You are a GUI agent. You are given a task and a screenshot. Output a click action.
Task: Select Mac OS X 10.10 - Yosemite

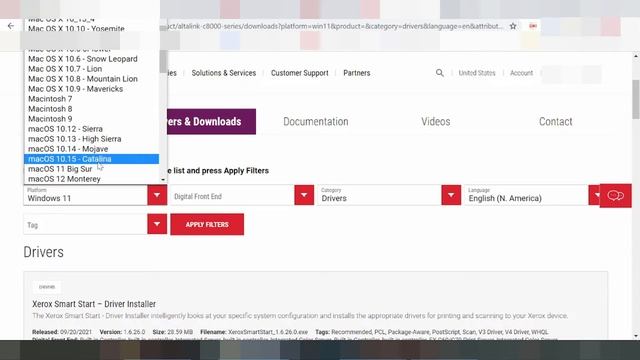[91, 29]
